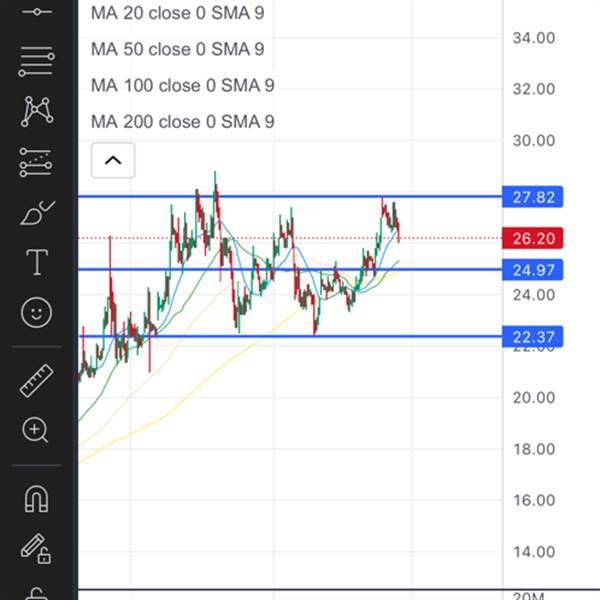
Task: Click the 27.82 horizontal line price label
Action: (x=533, y=197)
